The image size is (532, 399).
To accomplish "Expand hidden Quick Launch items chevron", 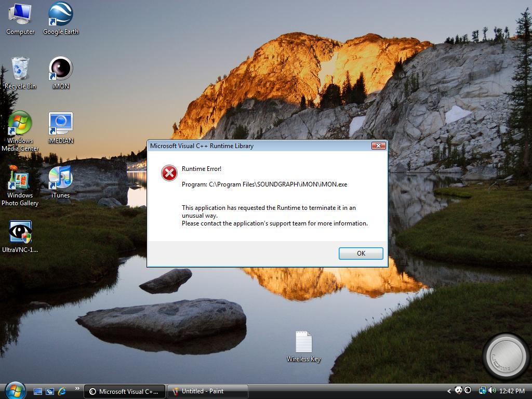I will pos(77,389).
